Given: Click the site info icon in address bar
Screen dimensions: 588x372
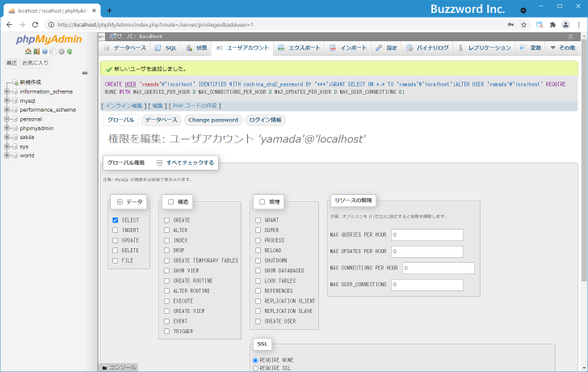Looking at the screenshot, I should pyautogui.click(x=51, y=25).
